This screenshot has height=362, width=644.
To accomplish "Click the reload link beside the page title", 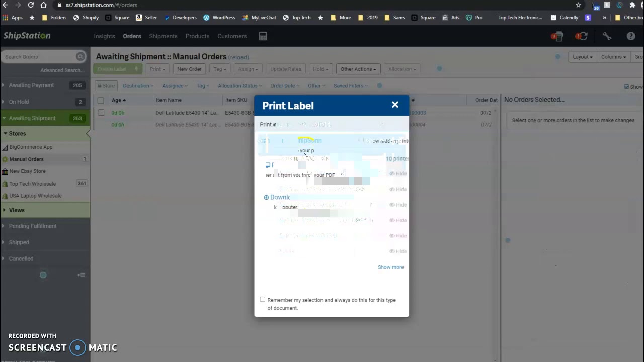I will (238, 57).
